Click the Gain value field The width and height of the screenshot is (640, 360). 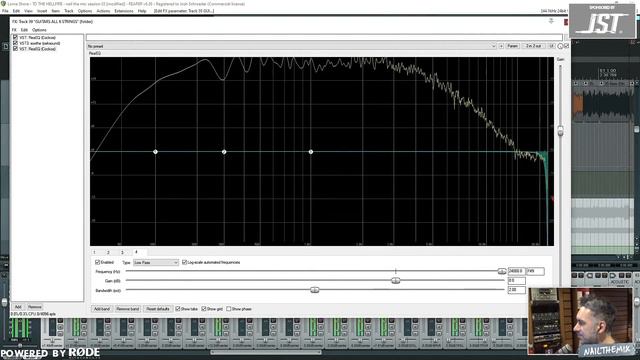tap(517, 280)
